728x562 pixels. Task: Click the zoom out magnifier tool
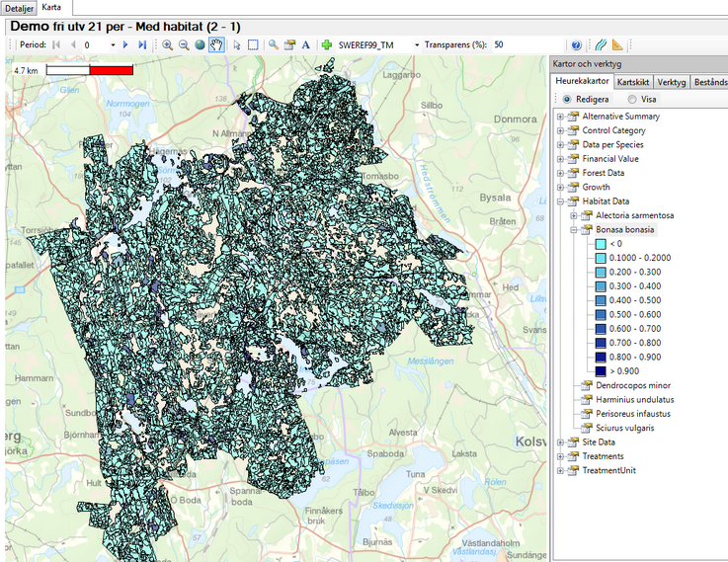tap(184, 45)
